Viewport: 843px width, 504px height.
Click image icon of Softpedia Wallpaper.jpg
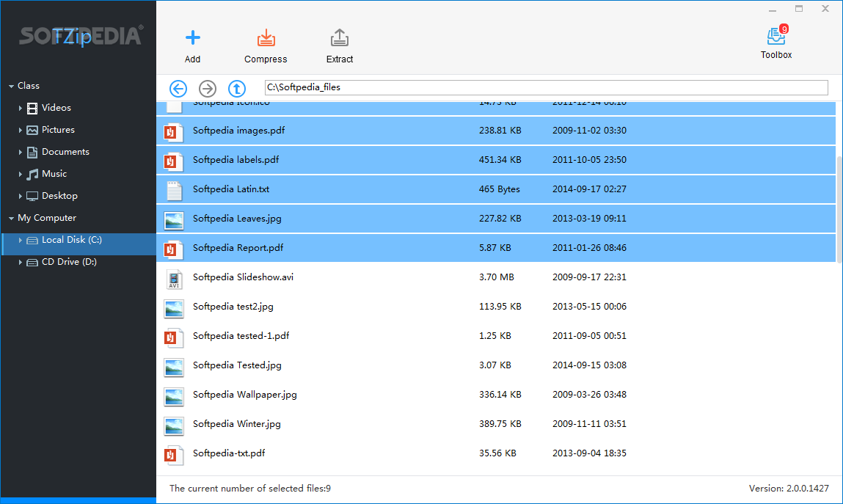click(174, 395)
